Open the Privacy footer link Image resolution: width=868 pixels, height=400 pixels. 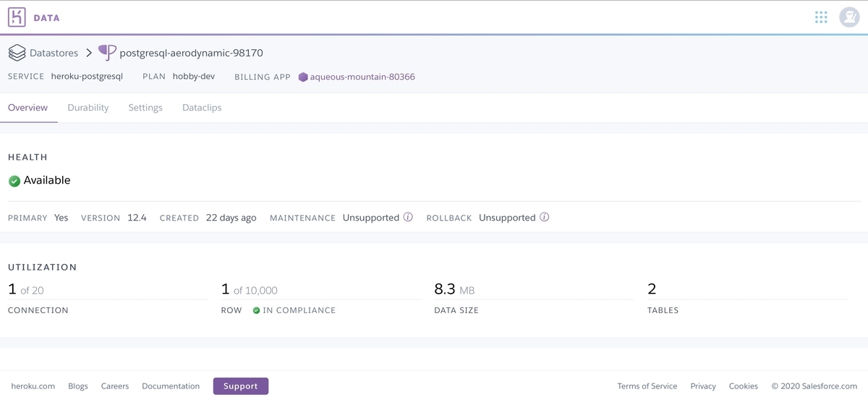(703, 386)
